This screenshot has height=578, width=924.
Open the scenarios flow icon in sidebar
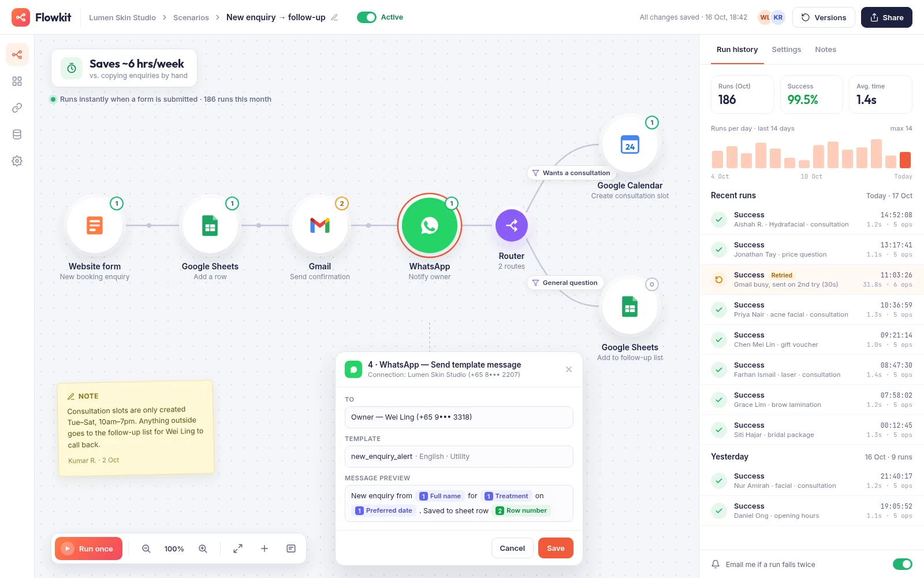(x=17, y=55)
